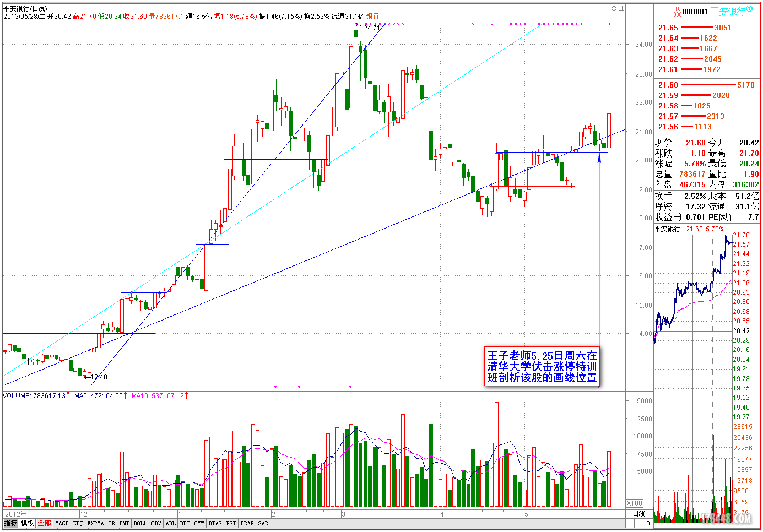Screen dimensions: 763x532
Task: Click buy order price 21.58
Action: point(668,106)
